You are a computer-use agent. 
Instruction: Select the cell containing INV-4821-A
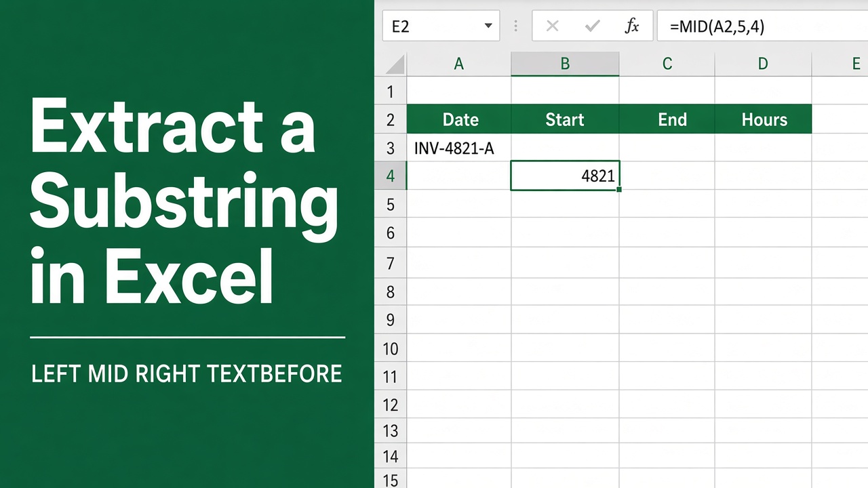tap(459, 148)
